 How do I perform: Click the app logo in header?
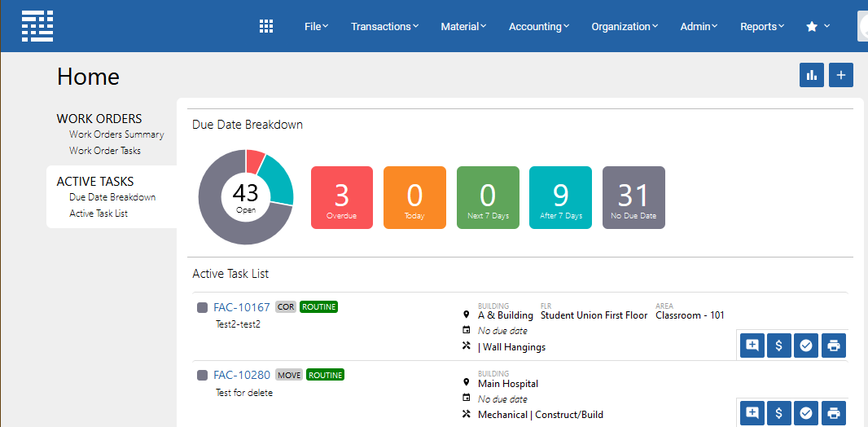pyautogui.click(x=37, y=26)
